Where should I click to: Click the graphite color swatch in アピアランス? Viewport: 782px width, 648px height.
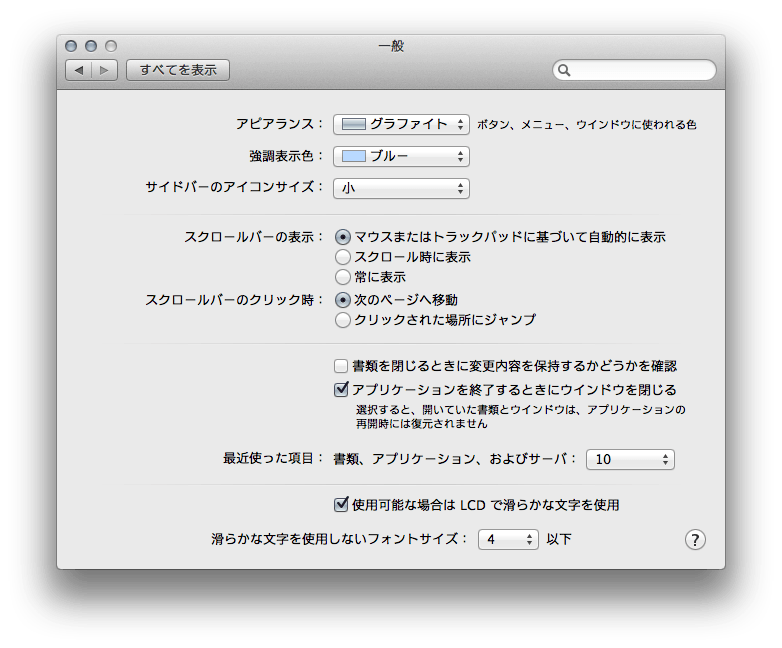pyautogui.click(x=354, y=124)
